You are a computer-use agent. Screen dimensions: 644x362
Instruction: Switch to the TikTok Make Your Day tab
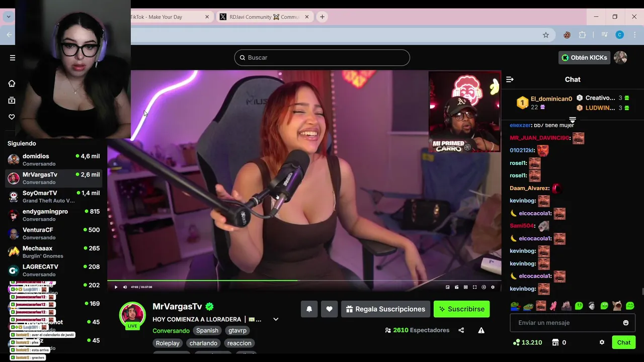[156, 17]
